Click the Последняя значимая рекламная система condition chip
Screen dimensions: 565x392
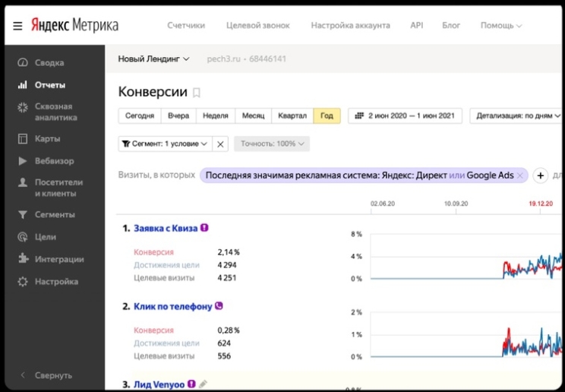pos(364,175)
